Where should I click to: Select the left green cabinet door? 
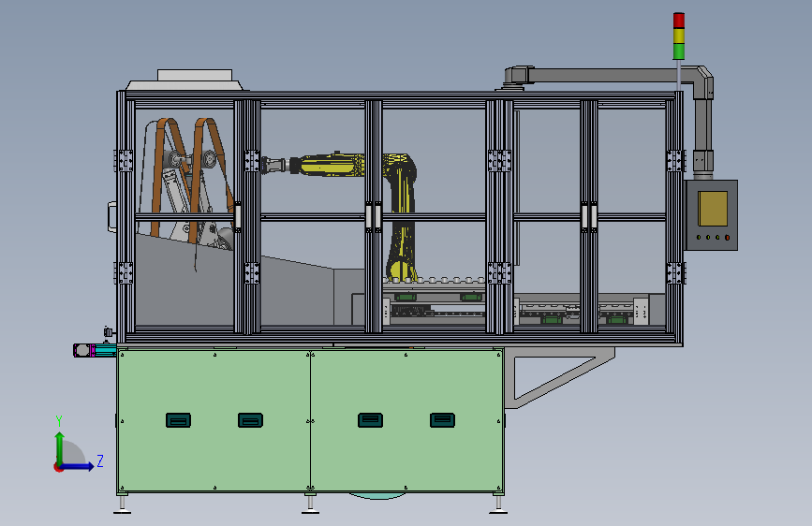(214, 420)
